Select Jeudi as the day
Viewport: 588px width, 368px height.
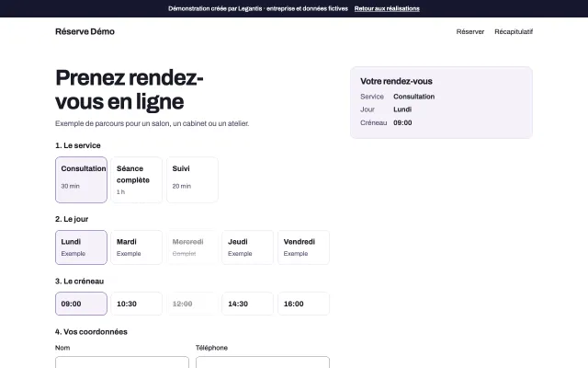coord(247,247)
